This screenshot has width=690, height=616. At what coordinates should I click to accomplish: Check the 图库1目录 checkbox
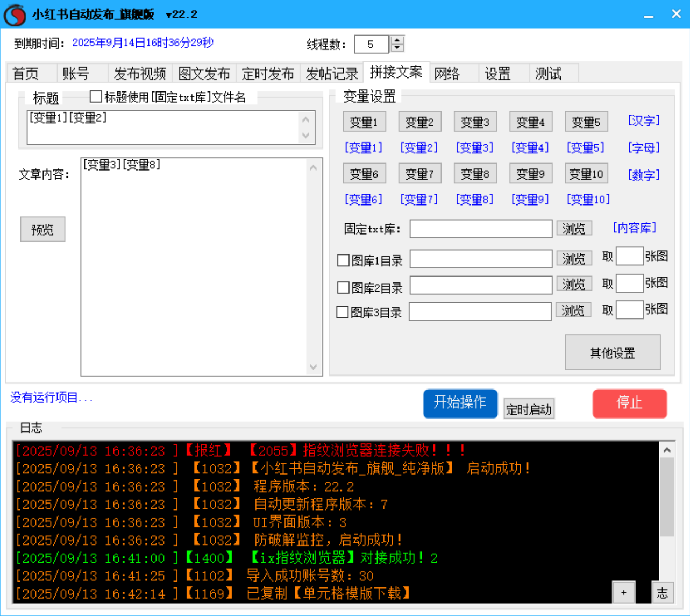tap(343, 261)
